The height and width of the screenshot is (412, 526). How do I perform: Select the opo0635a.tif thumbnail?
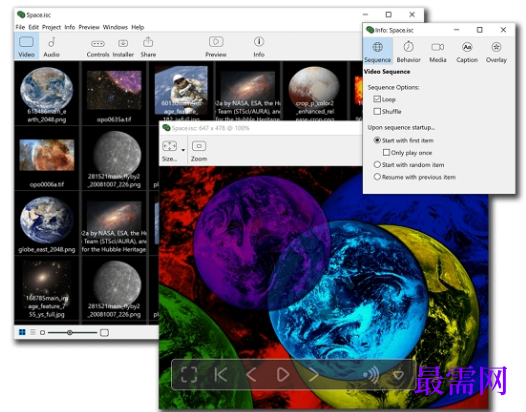[x=114, y=94]
